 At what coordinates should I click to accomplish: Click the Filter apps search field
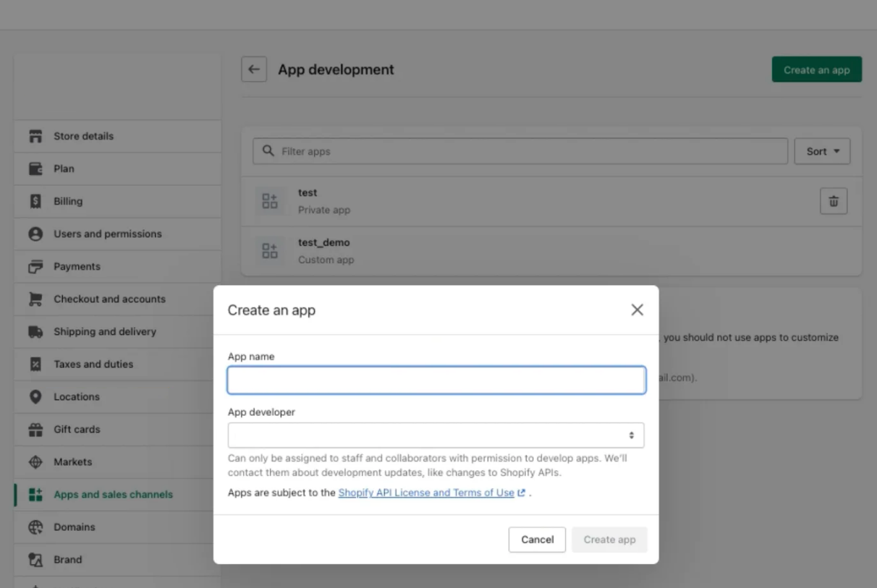pos(520,151)
